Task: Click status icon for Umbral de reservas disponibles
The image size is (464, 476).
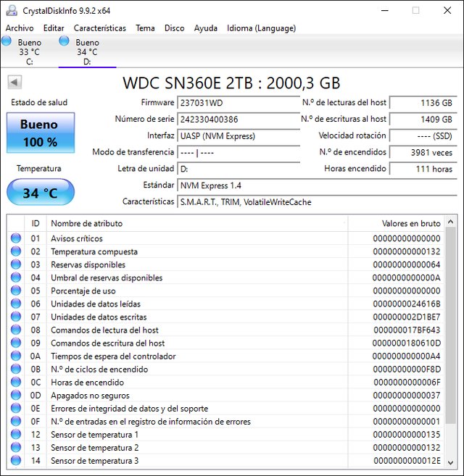Action: pos(16,277)
